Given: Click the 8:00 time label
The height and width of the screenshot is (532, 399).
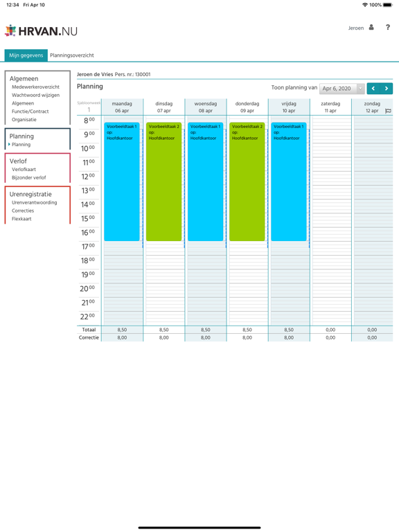Looking at the screenshot, I should (89, 121).
